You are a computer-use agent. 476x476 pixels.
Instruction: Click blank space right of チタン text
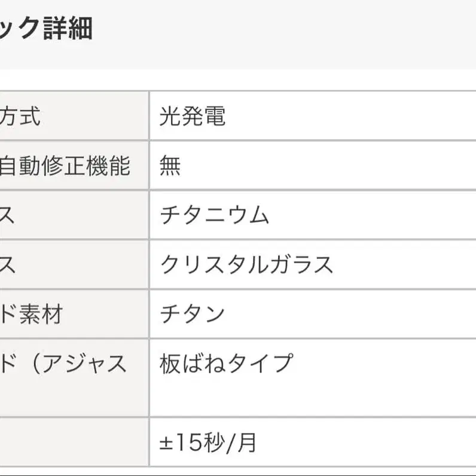pyautogui.click(x=350, y=314)
